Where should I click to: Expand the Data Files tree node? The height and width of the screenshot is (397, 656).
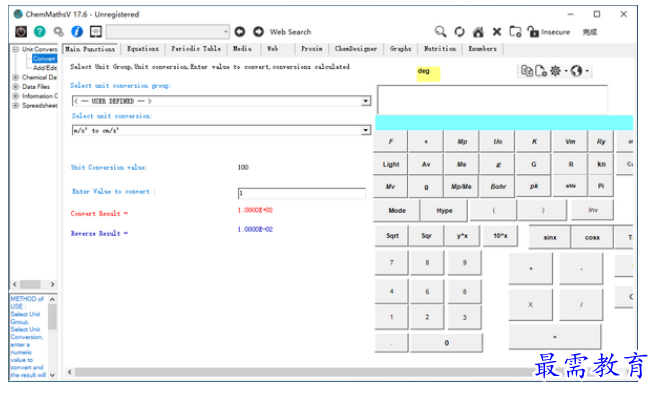[15, 87]
